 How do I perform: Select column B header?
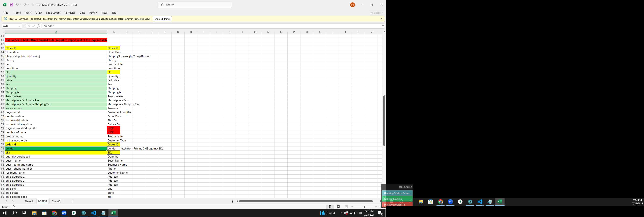pos(114,32)
